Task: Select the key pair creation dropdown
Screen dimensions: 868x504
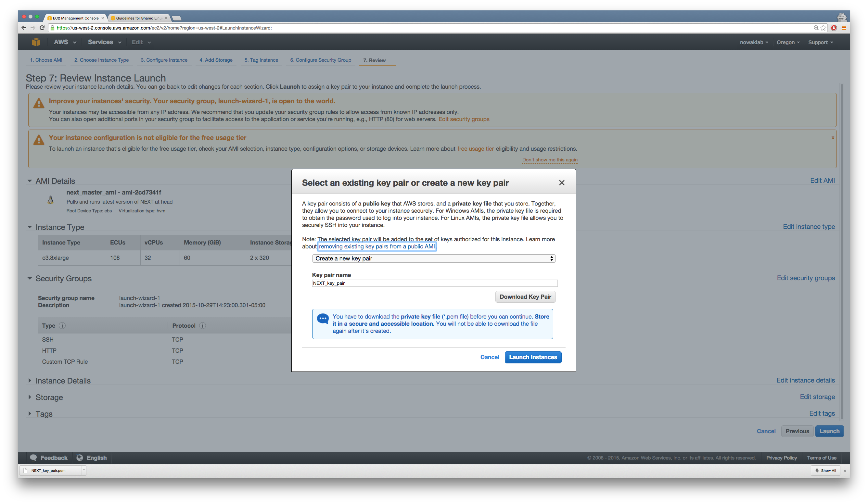Action: pyautogui.click(x=433, y=258)
